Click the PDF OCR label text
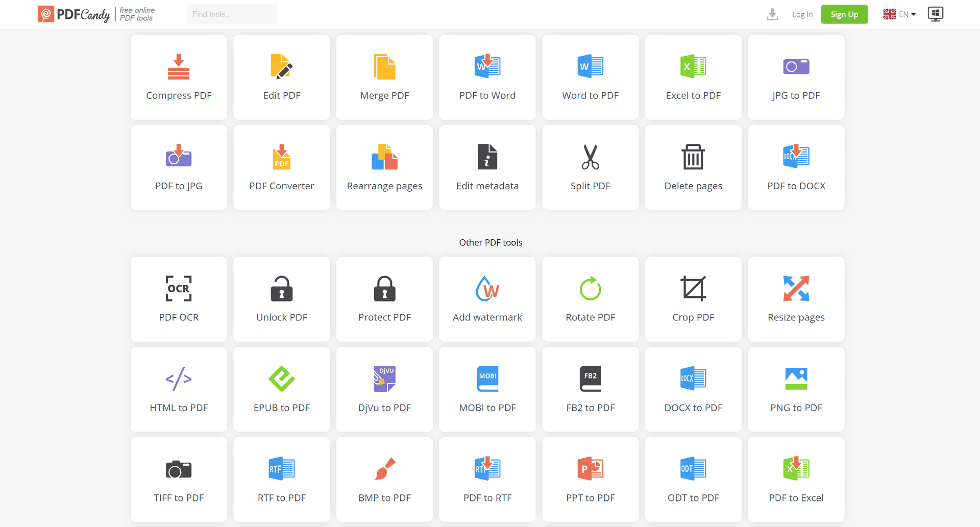The width and height of the screenshot is (980, 527). tap(179, 317)
